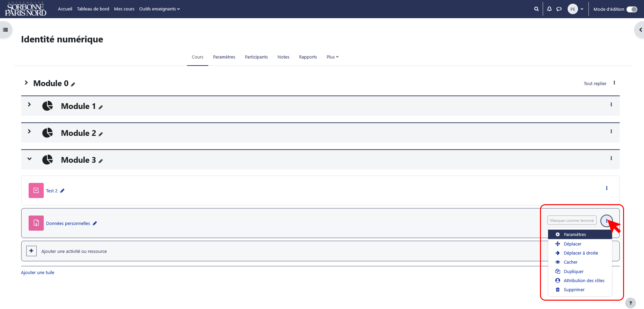
Task: Open the Module 2 three-dot options
Action: pos(611,132)
